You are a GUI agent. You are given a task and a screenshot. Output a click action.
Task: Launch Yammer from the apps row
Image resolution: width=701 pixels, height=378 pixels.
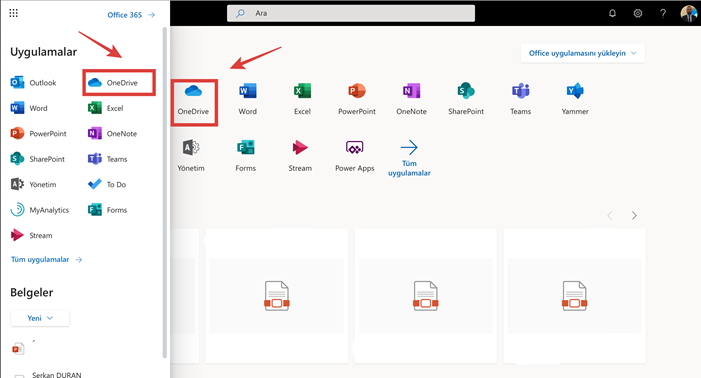click(575, 100)
